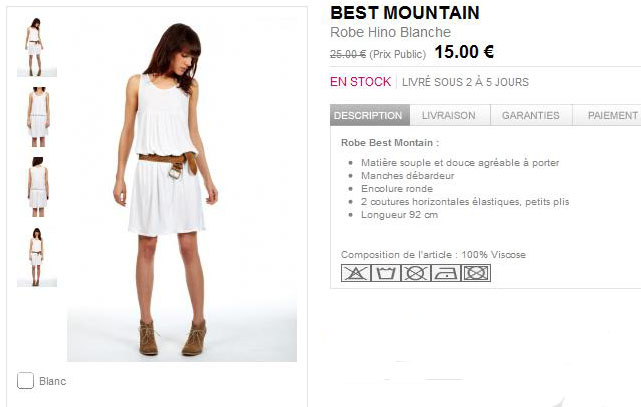
Task: Select third thumbnail showing dress back view
Action: pyautogui.click(x=38, y=187)
